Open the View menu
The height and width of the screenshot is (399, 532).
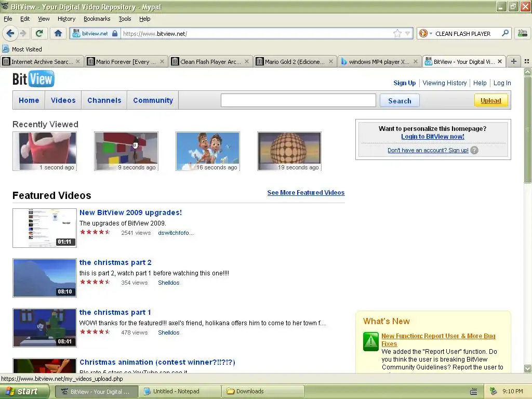44,19
